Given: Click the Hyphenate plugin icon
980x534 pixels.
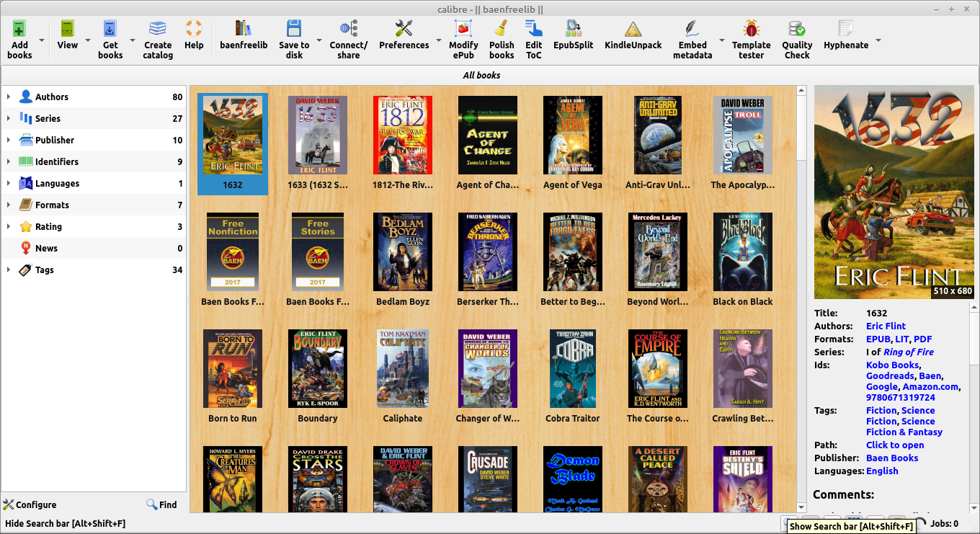Looking at the screenshot, I should (x=846, y=29).
